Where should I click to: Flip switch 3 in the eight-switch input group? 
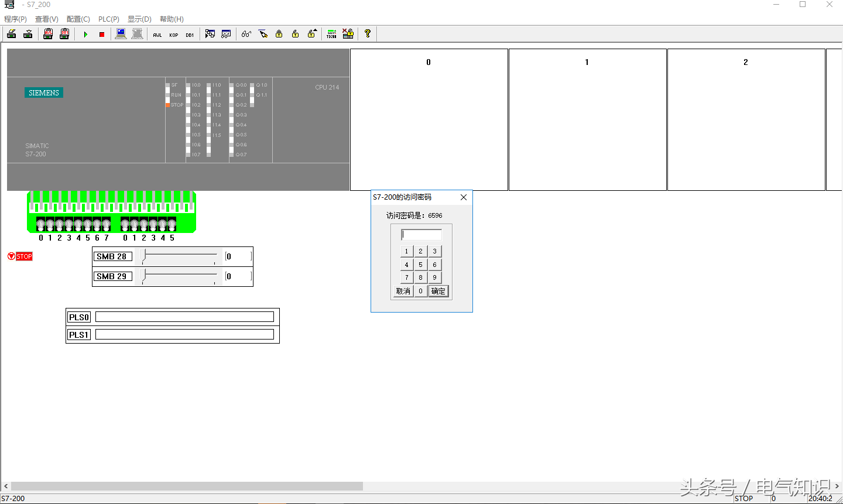[x=68, y=224]
